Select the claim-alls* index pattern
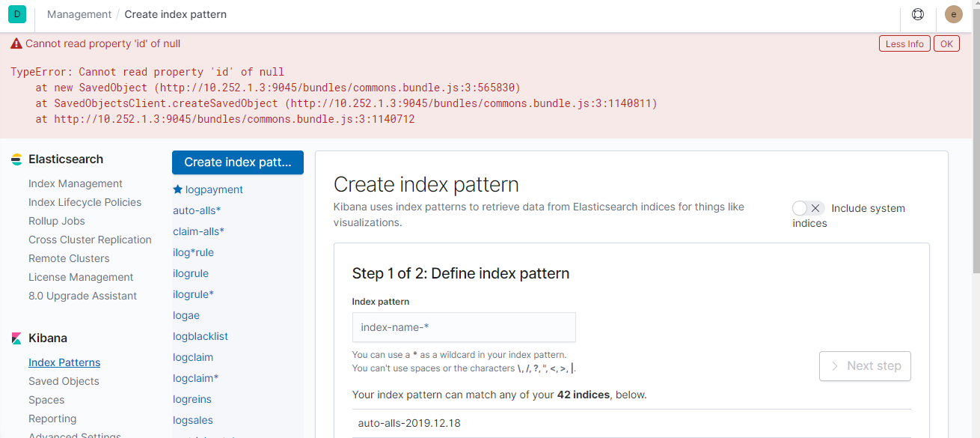Screen dimensions: 980x438 [198, 231]
